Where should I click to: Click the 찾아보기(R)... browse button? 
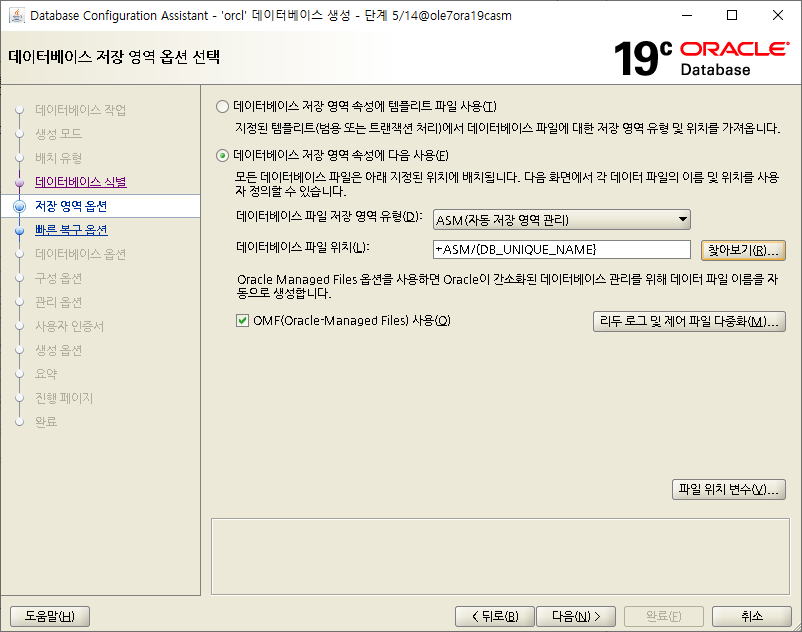743,250
